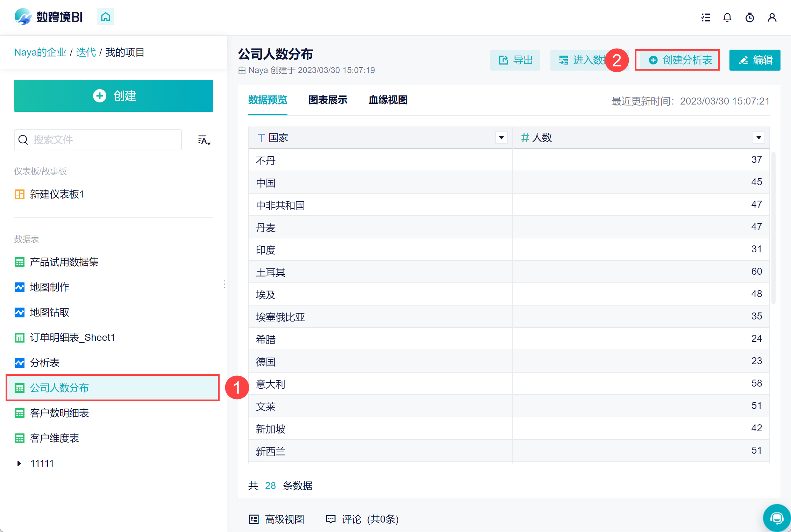The height and width of the screenshot is (532, 791).
Task: Click the home icon in header
Action: pos(105,17)
